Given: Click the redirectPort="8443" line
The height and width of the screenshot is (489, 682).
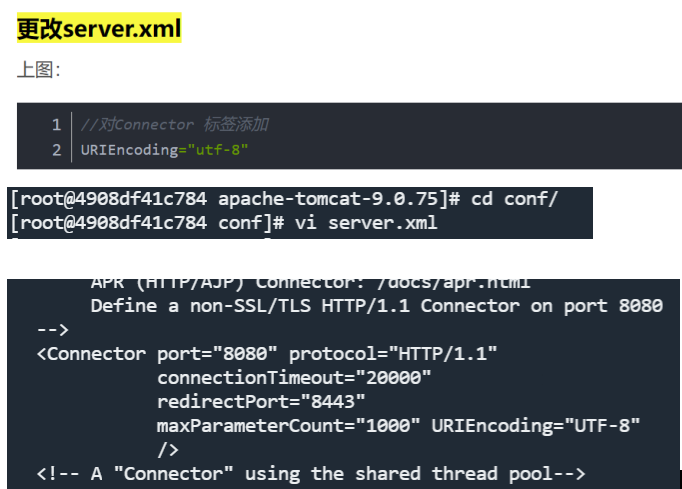Looking at the screenshot, I should [x=260, y=402].
